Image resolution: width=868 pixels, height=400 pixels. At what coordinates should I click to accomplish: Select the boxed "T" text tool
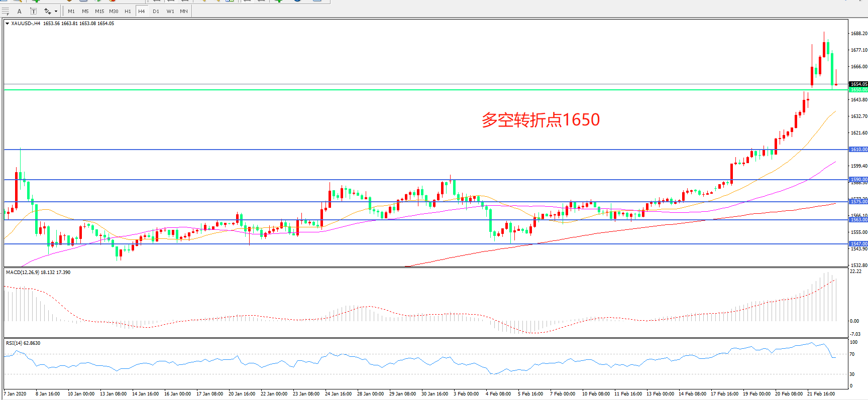(x=33, y=11)
